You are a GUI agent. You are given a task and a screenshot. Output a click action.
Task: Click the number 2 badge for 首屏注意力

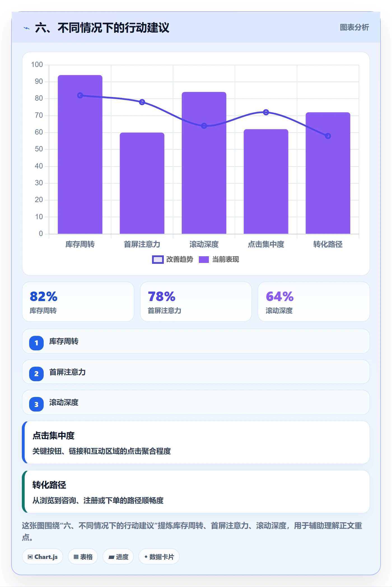click(36, 374)
